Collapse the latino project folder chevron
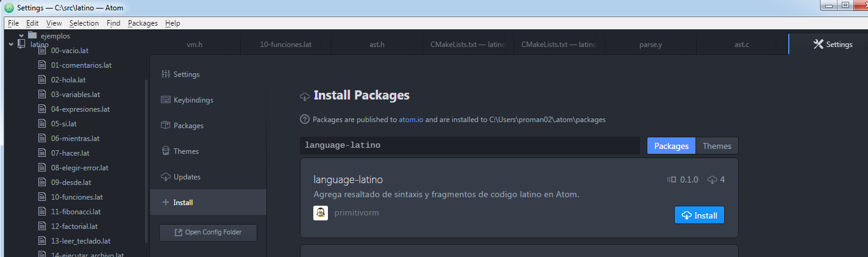This screenshot has height=257, width=868. 11,44
